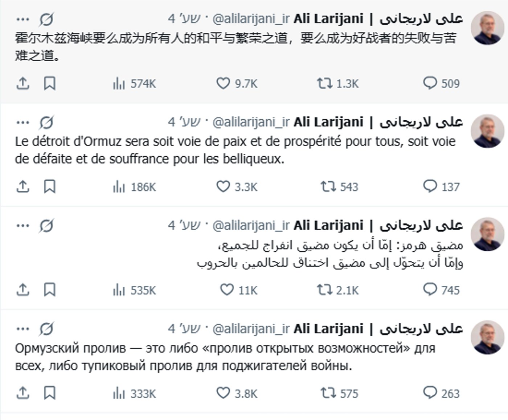Reply to the Arabic tweet with 745 comments
508x420 pixels.
tap(430, 290)
